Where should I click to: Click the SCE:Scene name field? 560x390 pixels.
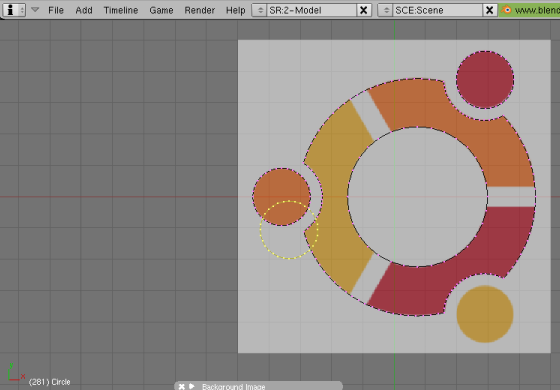click(438, 10)
